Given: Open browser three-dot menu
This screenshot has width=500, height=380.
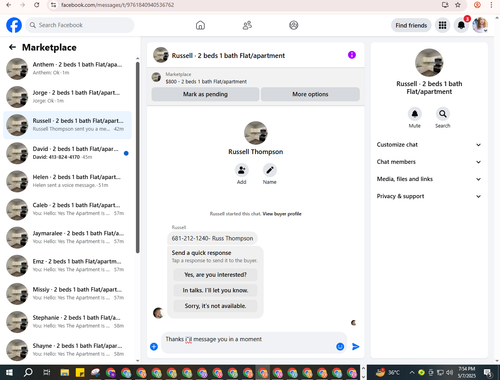Looking at the screenshot, I should (491, 5).
